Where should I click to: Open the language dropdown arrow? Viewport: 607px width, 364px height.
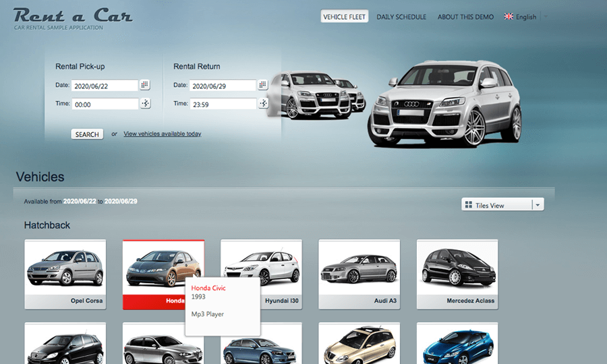(x=546, y=17)
